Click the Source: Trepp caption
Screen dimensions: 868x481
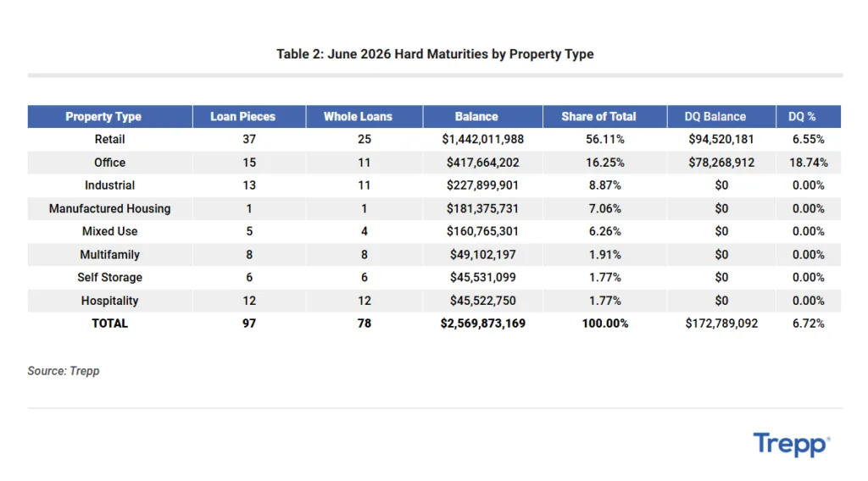(x=63, y=371)
